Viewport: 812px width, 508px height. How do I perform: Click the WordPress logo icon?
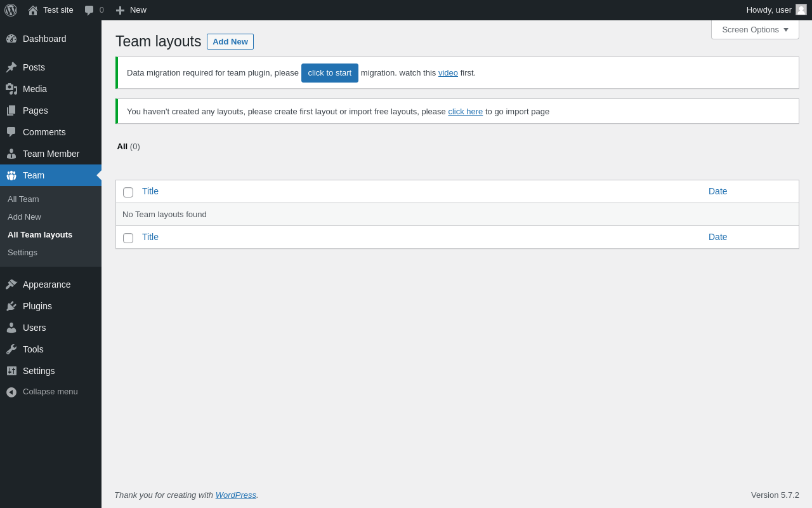(11, 10)
